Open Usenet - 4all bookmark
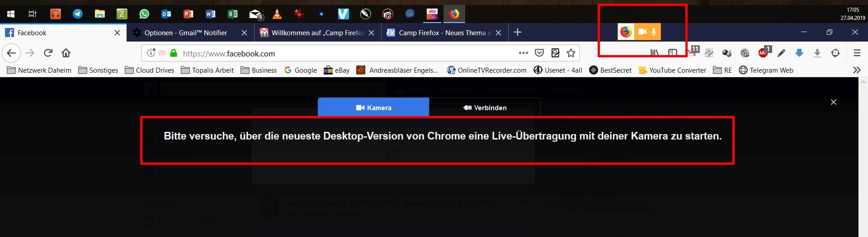 tap(558, 70)
